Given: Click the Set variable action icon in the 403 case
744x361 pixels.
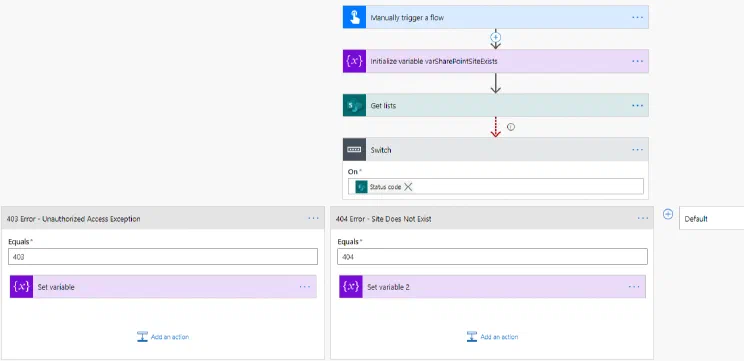Looking at the screenshot, I should tap(21, 287).
